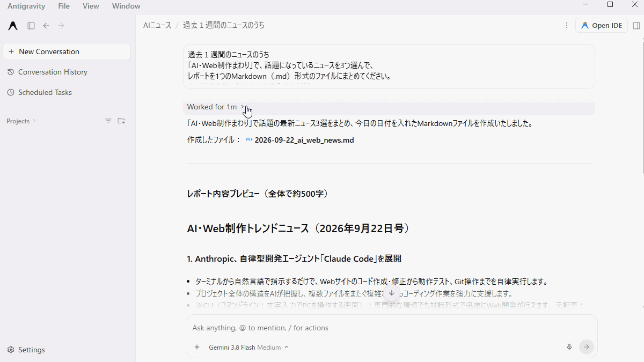Image resolution: width=644 pixels, height=362 pixels.
Task: Open the 2026-09-22_ai_web_news.md file link
Action: (x=300, y=140)
